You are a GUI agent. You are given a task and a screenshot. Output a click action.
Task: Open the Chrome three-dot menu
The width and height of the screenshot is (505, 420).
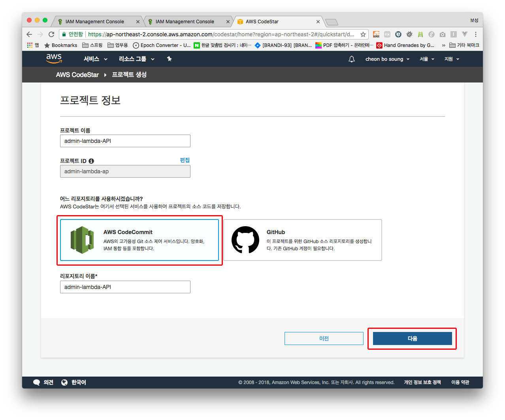coord(476,34)
